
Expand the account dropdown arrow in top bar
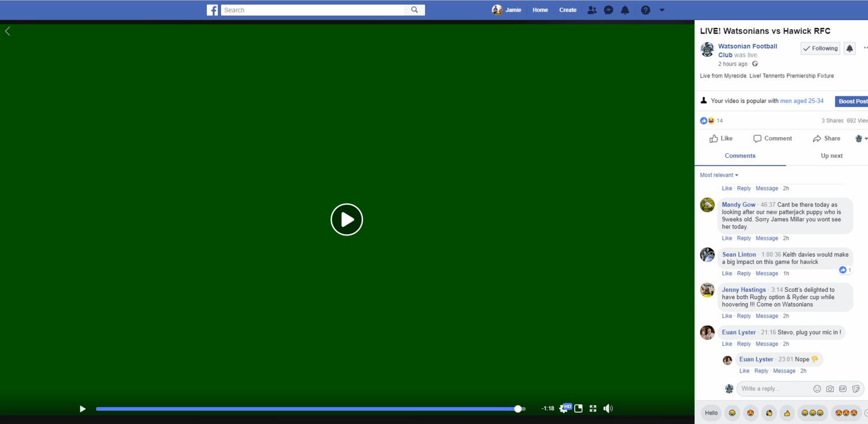coord(662,10)
